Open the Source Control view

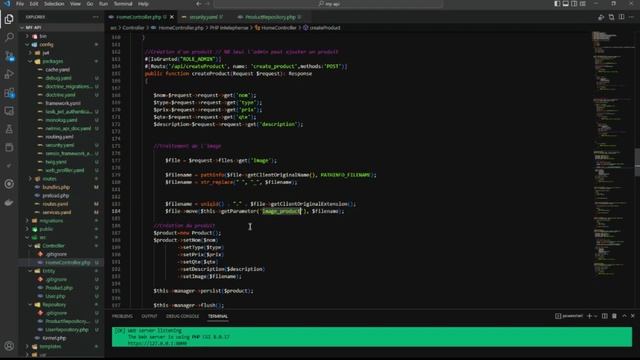9,56
